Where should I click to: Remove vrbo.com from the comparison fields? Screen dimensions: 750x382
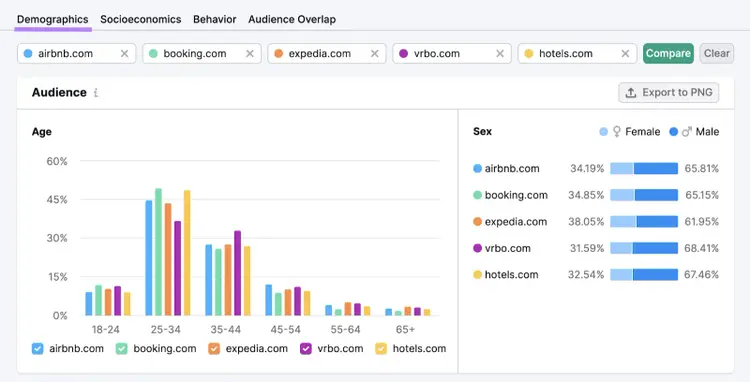pyautogui.click(x=500, y=54)
